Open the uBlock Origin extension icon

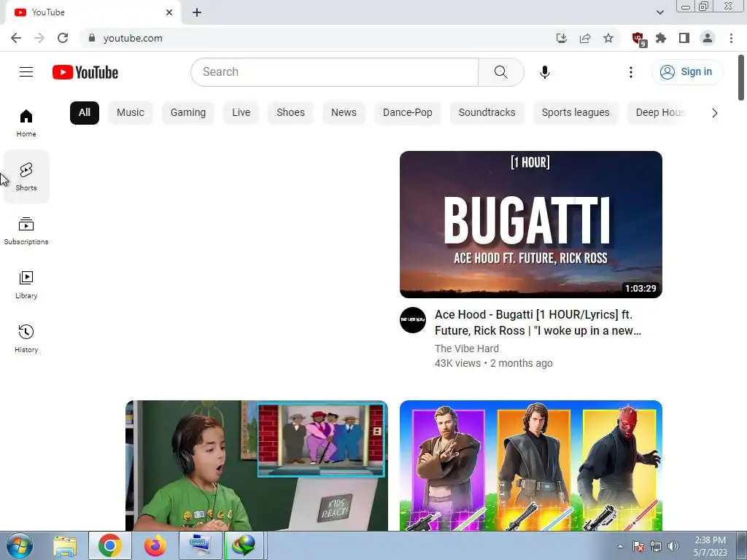tap(638, 39)
